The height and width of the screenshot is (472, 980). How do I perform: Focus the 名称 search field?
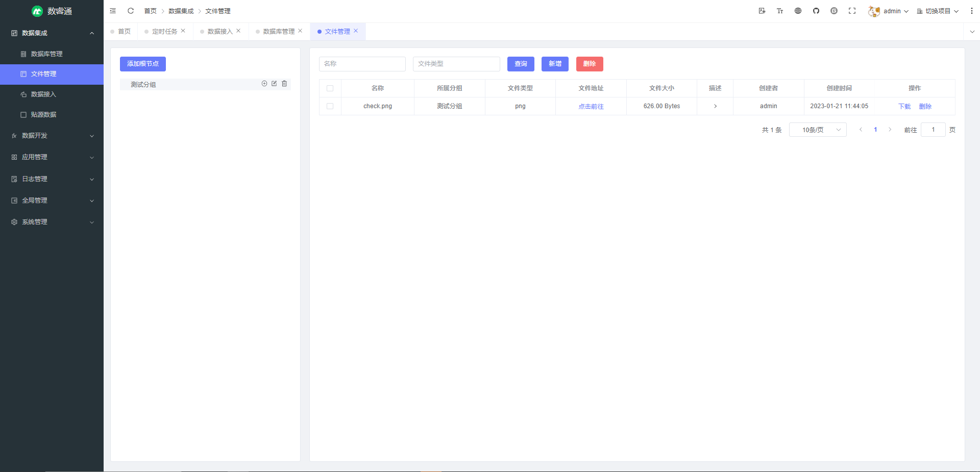pyautogui.click(x=362, y=64)
